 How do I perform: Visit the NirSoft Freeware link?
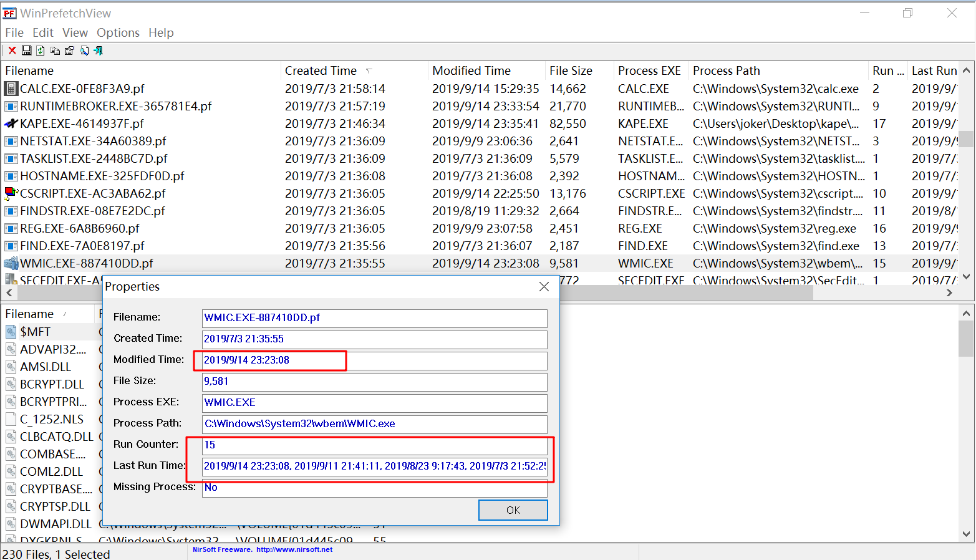[261, 549]
